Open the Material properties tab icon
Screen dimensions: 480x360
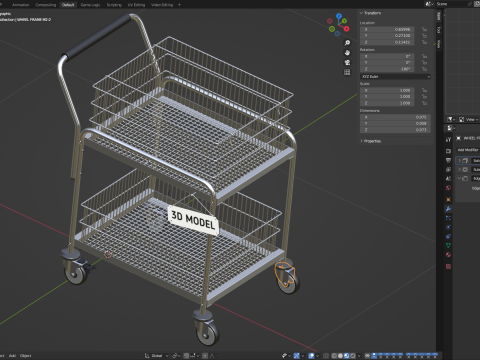448,255
